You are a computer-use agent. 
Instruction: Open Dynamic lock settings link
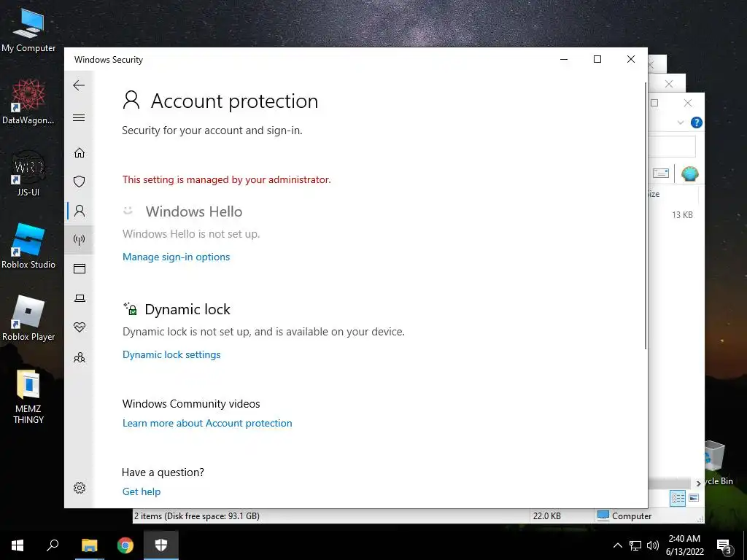[x=171, y=354]
